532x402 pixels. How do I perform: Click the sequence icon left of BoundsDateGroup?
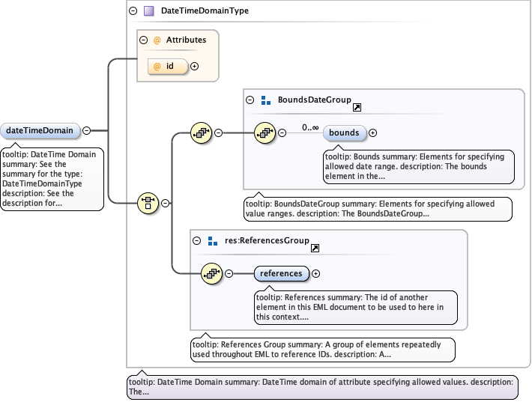(x=202, y=133)
